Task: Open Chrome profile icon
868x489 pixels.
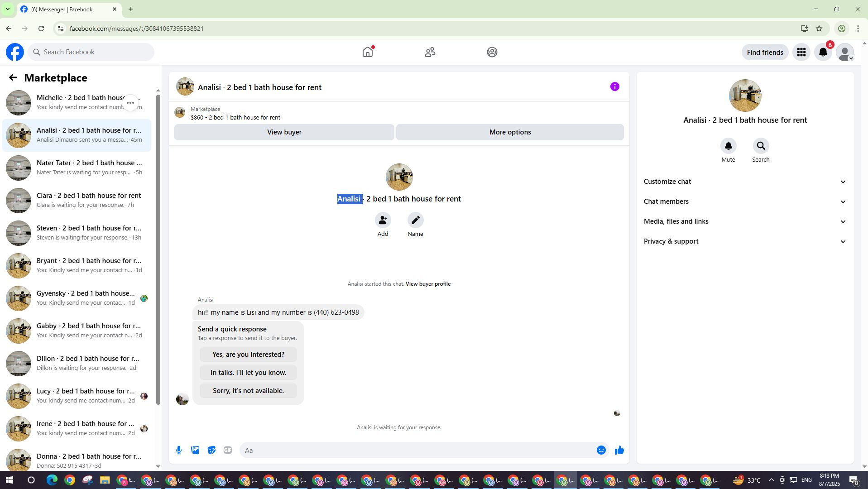Action: tap(842, 29)
